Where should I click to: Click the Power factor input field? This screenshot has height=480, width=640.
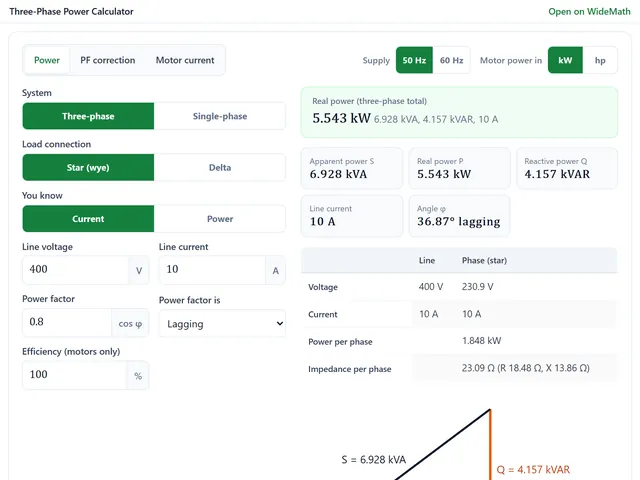coord(67,322)
